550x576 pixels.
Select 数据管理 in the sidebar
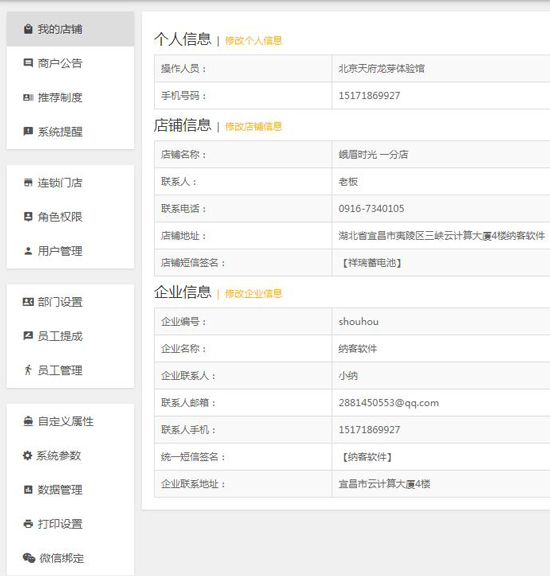pyautogui.click(x=71, y=490)
